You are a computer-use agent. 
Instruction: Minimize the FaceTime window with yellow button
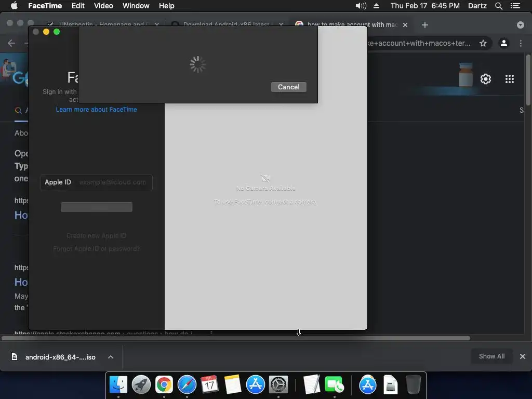coord(46,32)
